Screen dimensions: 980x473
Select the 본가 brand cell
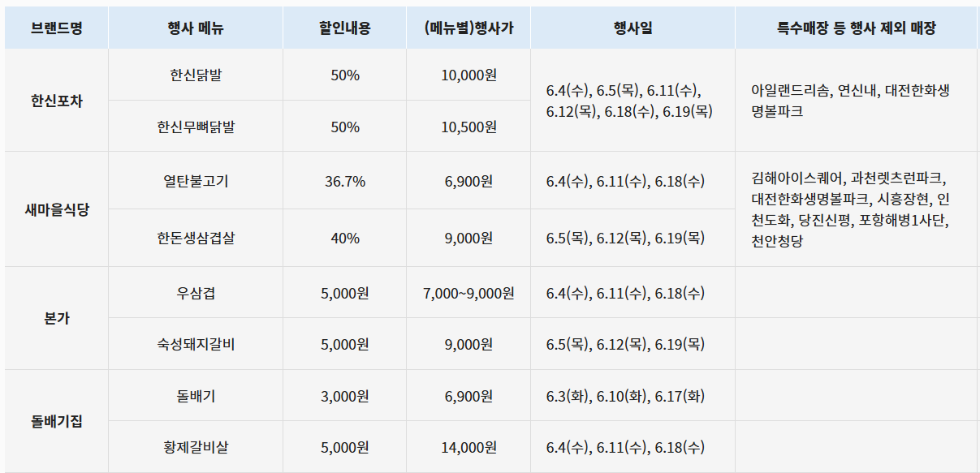(x=57, y=318)
